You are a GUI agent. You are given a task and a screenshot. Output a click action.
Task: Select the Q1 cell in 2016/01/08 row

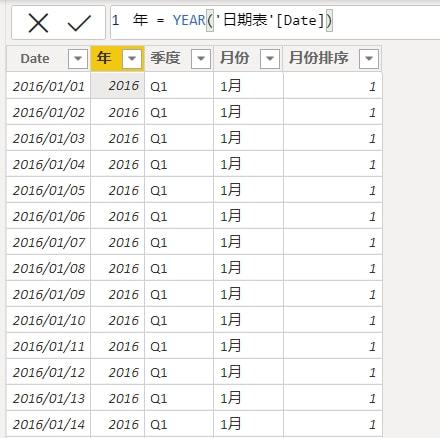179,268
